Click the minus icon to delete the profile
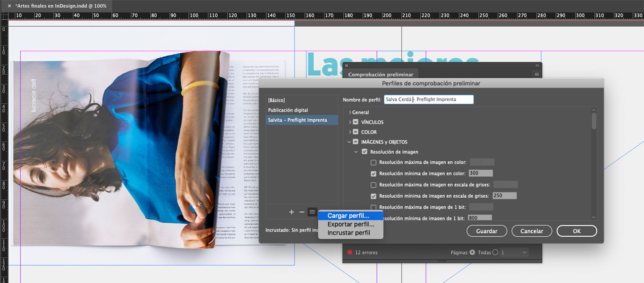The height and width of the screenshot is (283, 644). tap(302, 212)
